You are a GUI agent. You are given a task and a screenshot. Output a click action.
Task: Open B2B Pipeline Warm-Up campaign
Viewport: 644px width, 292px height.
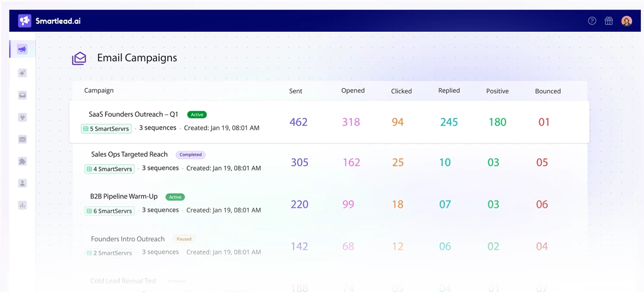[124, 196]
